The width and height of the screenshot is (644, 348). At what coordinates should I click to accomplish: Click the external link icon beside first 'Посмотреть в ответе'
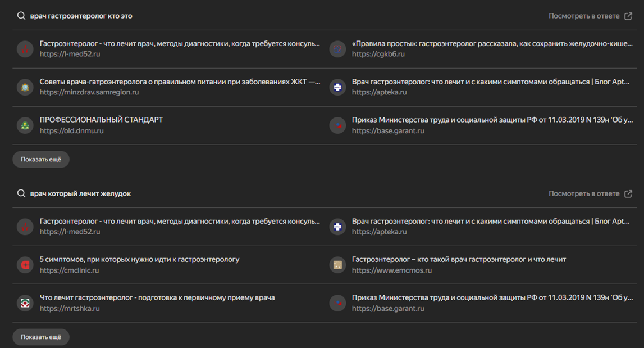coord(628,16)
